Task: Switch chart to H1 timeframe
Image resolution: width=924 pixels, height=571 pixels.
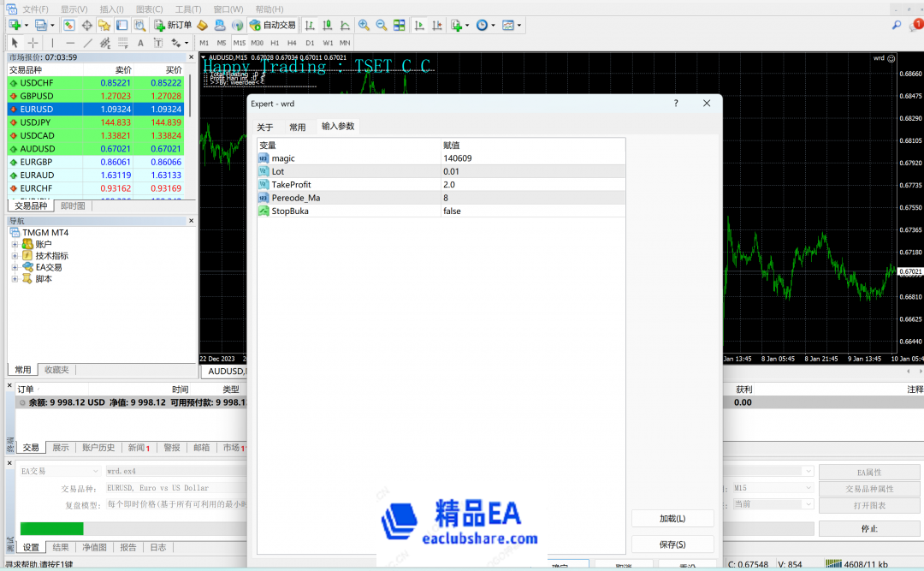Action: (x=275, y=42)
